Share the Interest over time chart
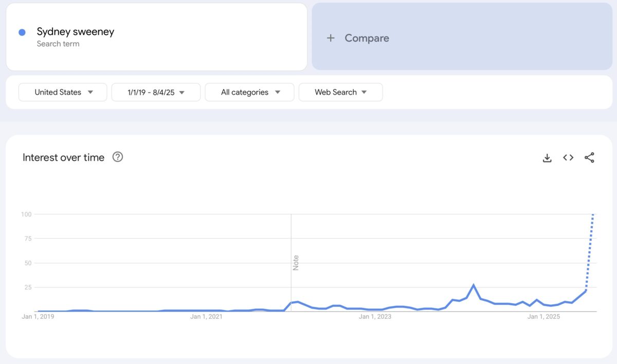This screenshot has height=364, width=617. pyautogui.click(x=589, y=157)
